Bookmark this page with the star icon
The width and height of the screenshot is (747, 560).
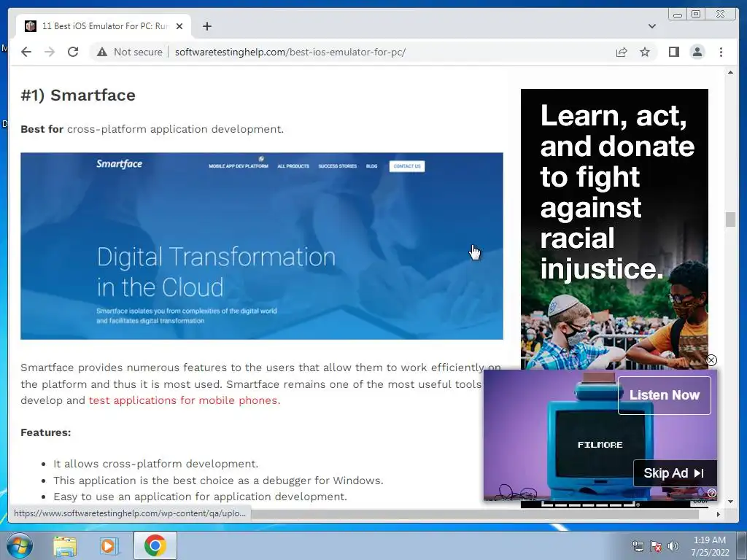tap(645, 52)
